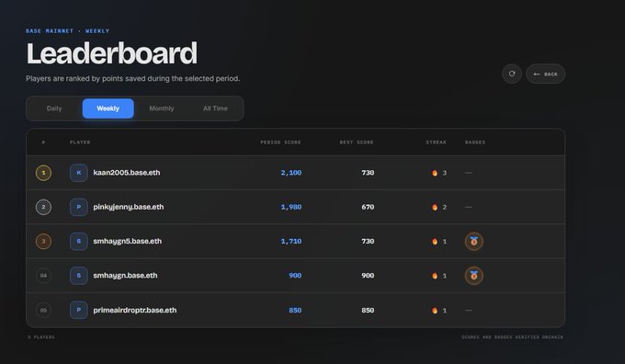
Task: Click the silver rank 2 medal icon
Action: (x=43, y=207)
